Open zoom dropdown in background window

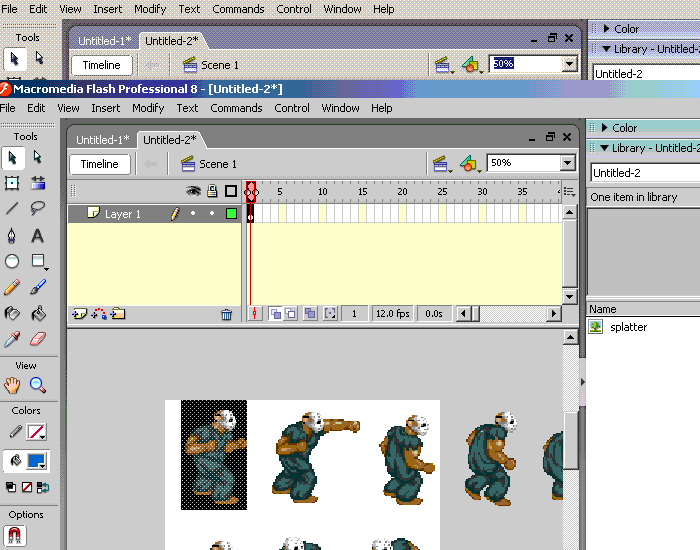(570, 64)
